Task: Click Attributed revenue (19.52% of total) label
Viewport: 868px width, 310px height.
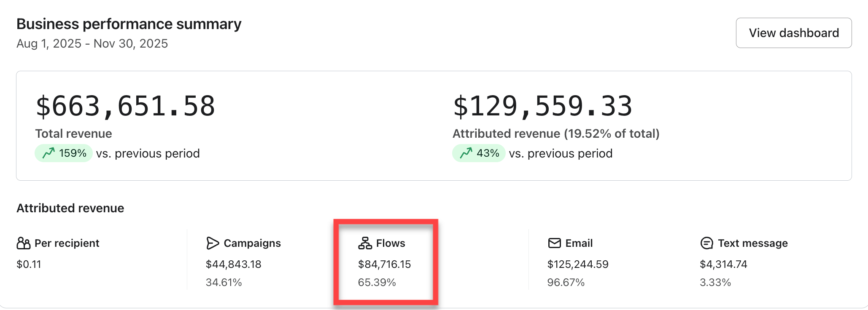Action: (x=555, y=134)
